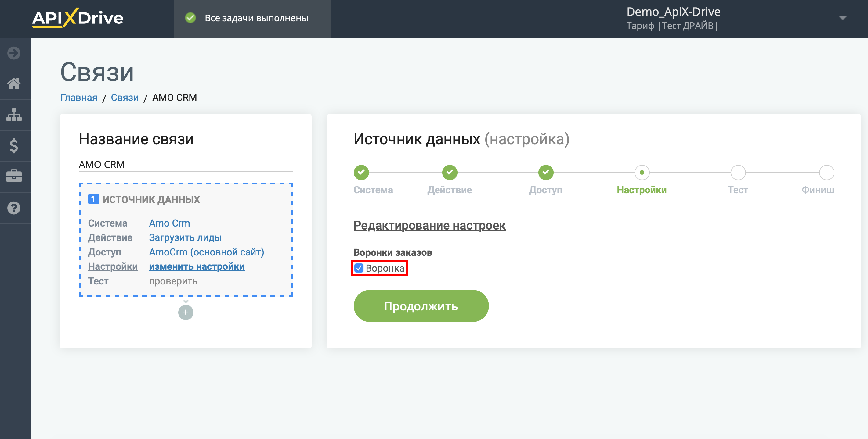Image resolution: width=868 pixels, height=439 pixels.
Task: Open help question mark icon
Action: (14, 208)
